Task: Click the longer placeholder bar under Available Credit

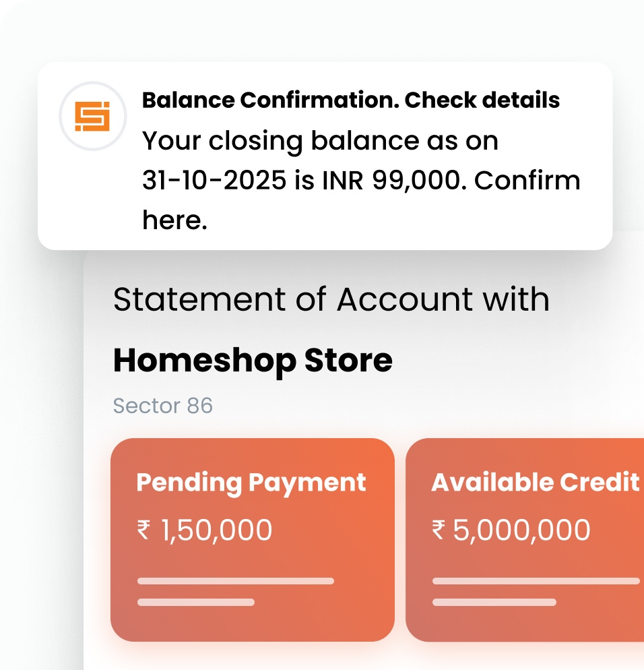Action: coord(536,581)
